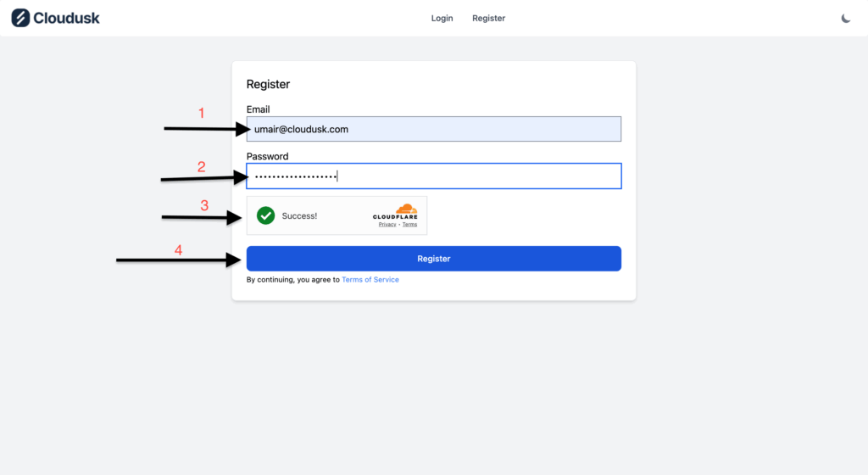
Task: Click the orange Cloudflare cloud logo
Action: tap(406, 209)
